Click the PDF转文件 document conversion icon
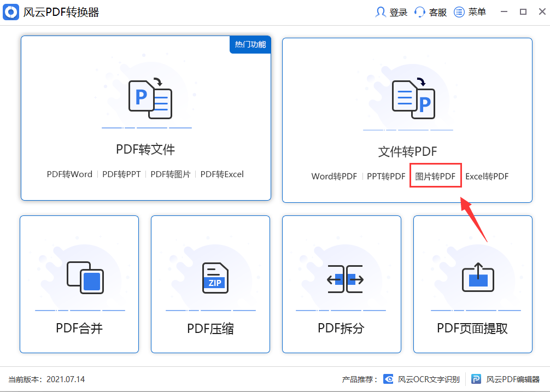 150,99
